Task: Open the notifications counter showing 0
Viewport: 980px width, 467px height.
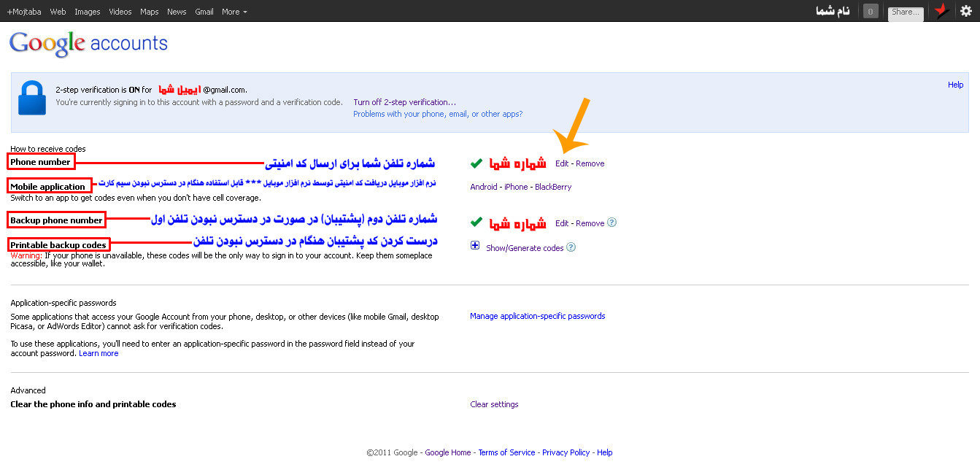Action: tap(871, 11)
